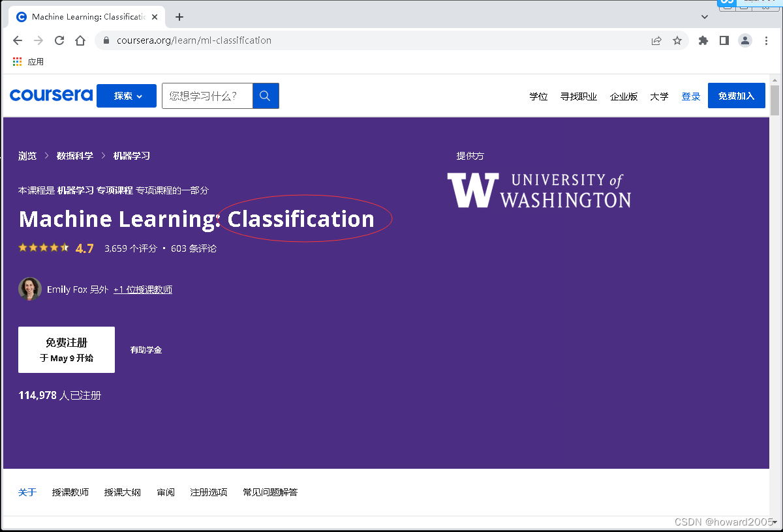
Task: Reload the current page
Action: click(59, 40)
